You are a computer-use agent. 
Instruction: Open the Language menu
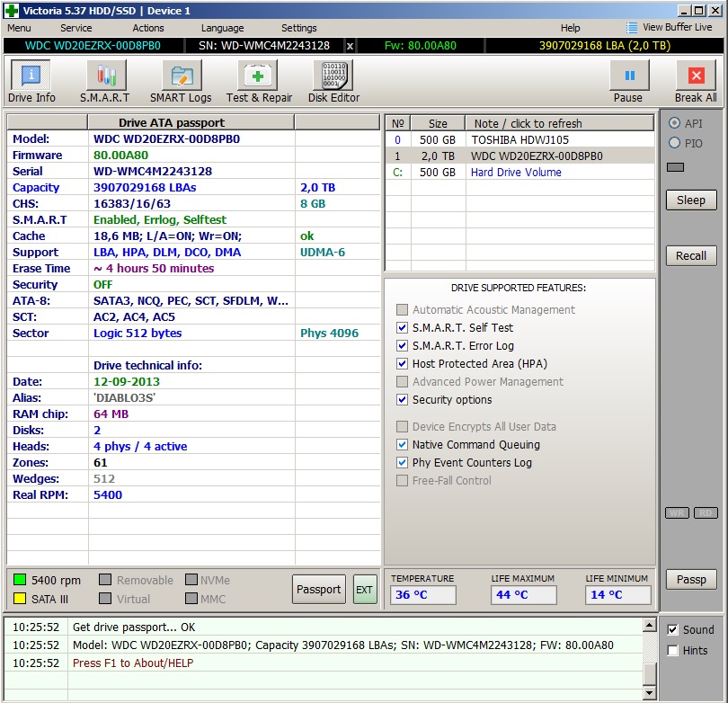(x=222, y=28)
